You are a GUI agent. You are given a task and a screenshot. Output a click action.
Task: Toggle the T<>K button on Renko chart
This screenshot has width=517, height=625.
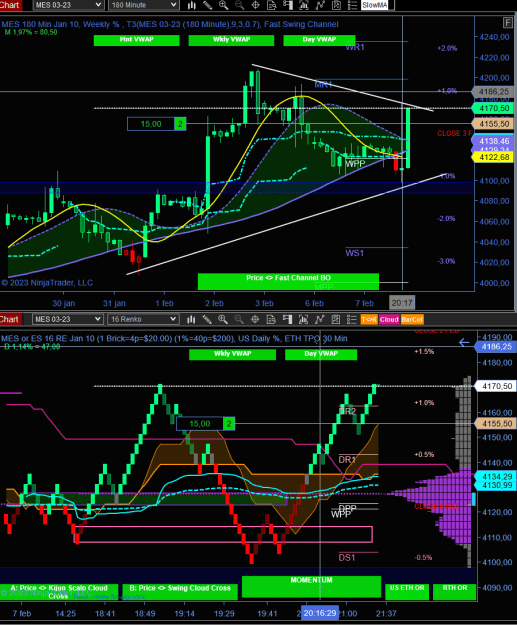pyautogui.click(x=369, y=319)
